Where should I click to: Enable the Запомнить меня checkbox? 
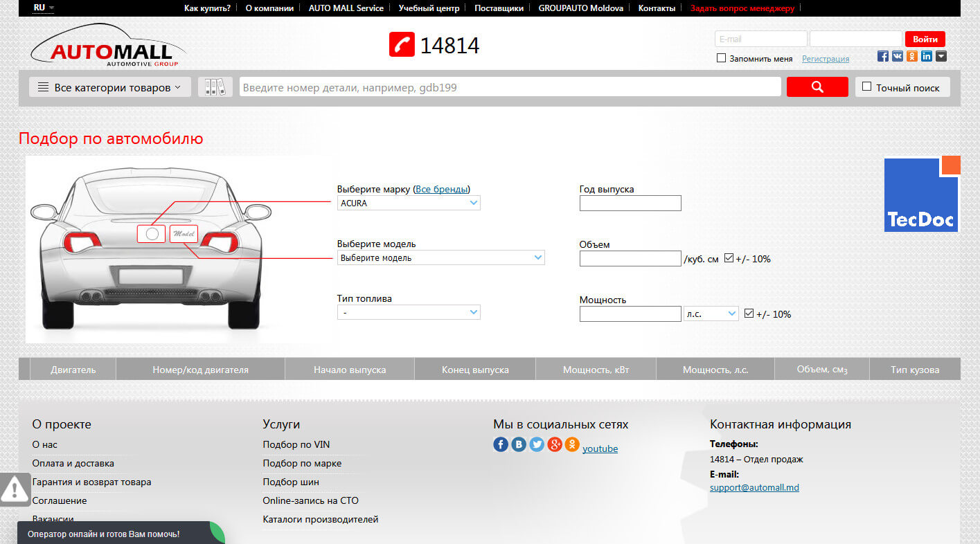[721, 58]
